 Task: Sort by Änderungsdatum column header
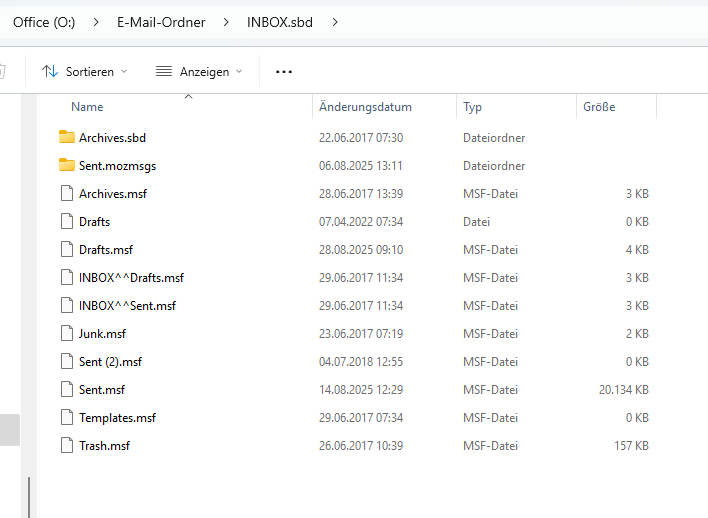[x=365, y=107]
